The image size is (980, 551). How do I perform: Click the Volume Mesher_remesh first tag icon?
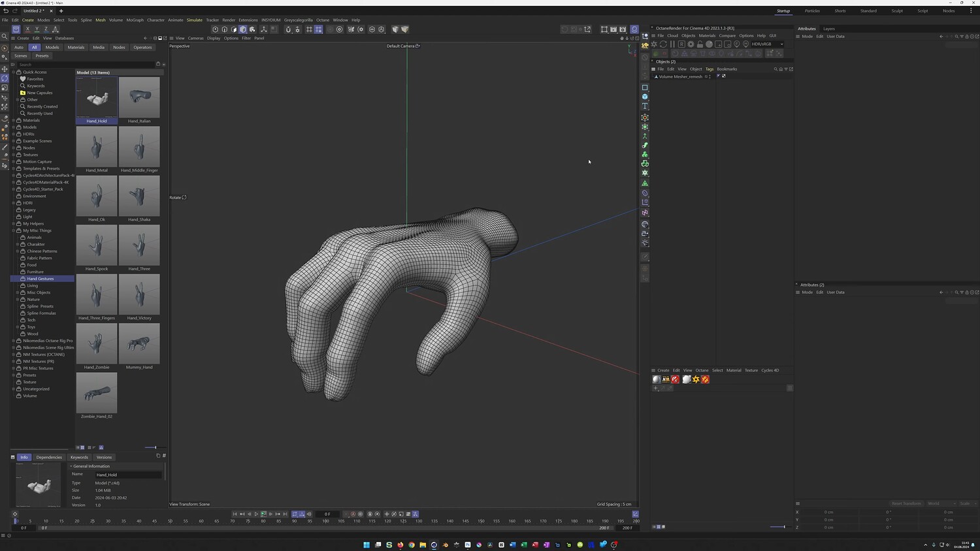(x=718, y=76)
